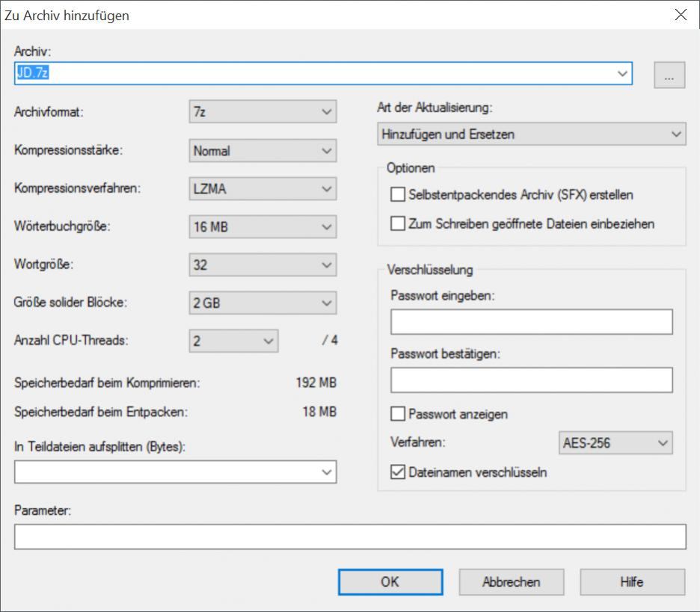Click the OK button
The image size is (700, 612).
[390, 582]
